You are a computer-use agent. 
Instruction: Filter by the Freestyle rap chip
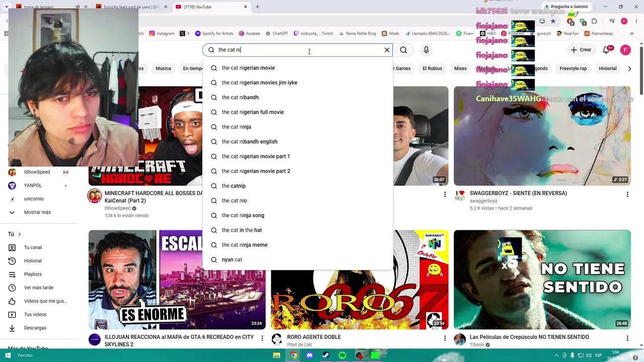click(573, 68)
